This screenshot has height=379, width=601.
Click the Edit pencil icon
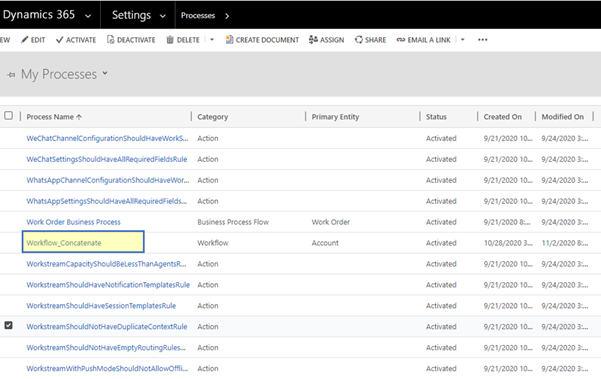tap(25, 39)
